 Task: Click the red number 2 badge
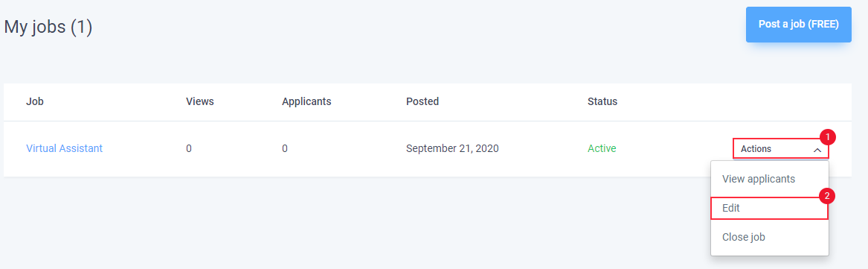(x=827, y=195)
